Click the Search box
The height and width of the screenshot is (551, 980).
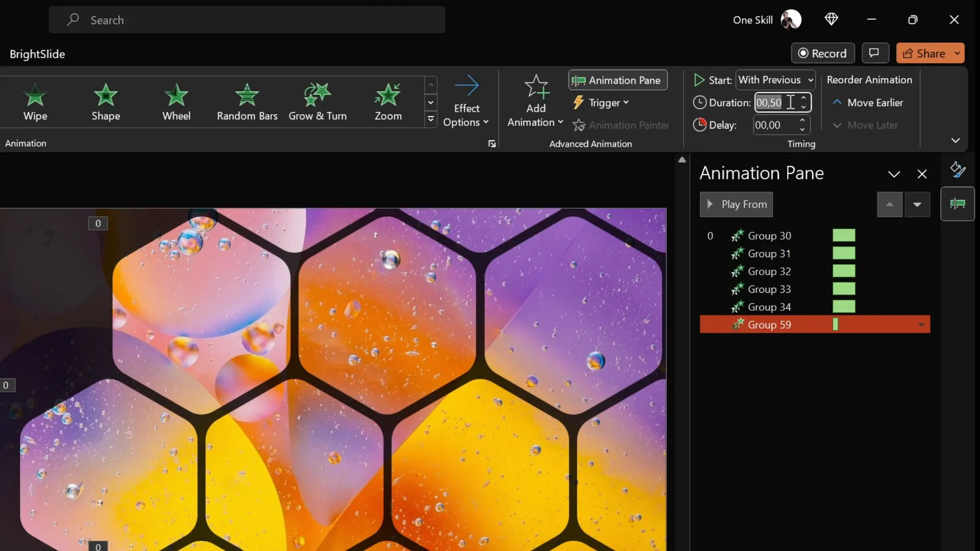(247, 20)
